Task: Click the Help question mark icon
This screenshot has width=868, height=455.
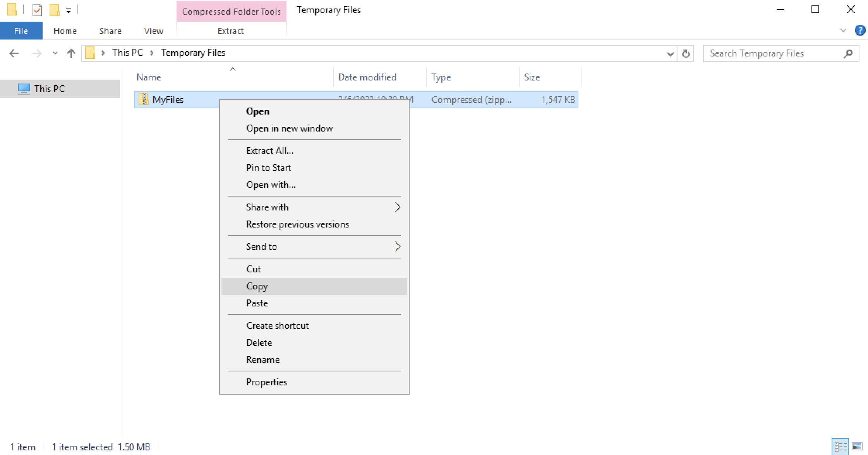Action: pyautogui.click(x=860, y=30)
